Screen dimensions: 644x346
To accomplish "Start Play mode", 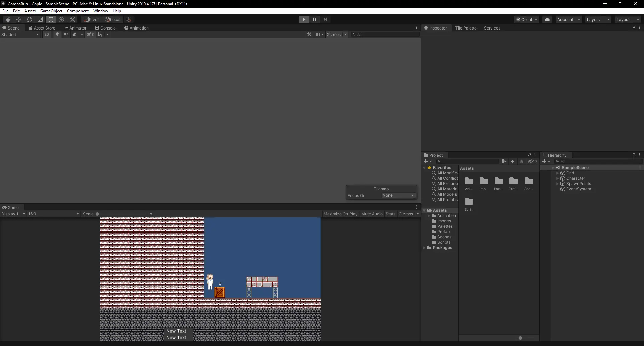I will point(304,19).
